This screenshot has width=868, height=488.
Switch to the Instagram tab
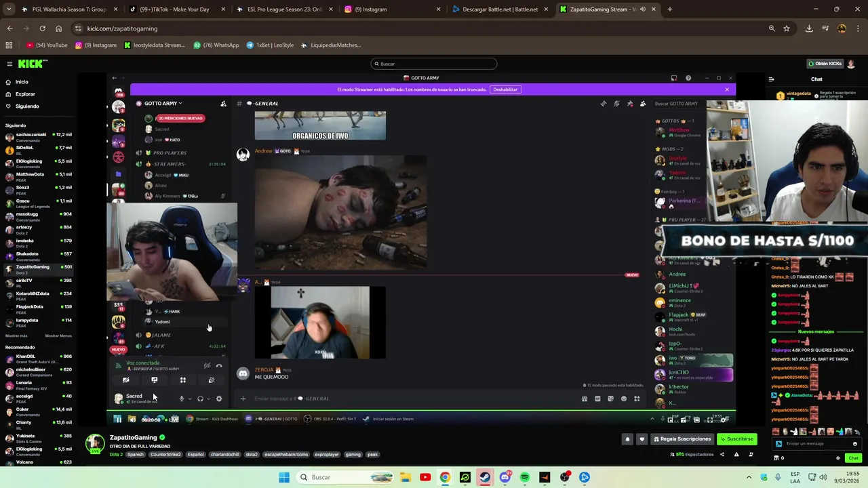point(391,9)
